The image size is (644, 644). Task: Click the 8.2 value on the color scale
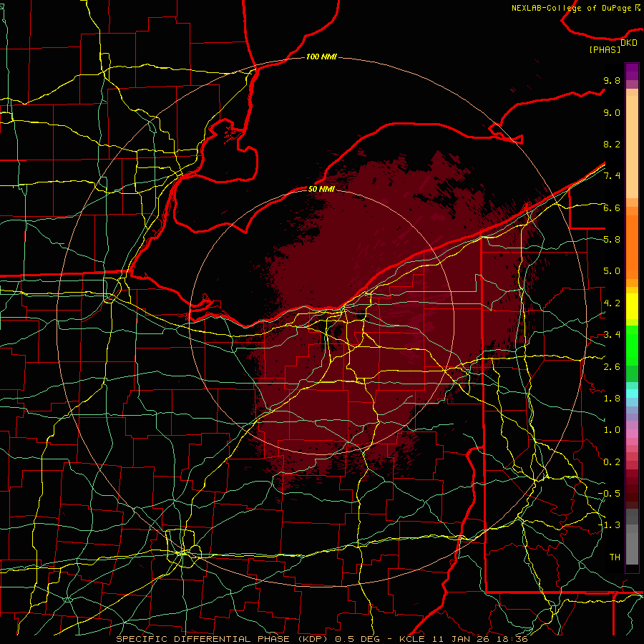612,144
